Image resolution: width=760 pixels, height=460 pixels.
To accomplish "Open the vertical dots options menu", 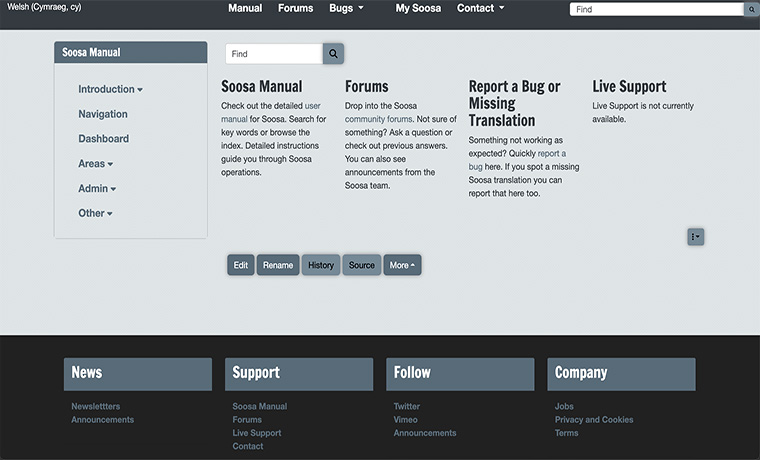I will point(695,237).
